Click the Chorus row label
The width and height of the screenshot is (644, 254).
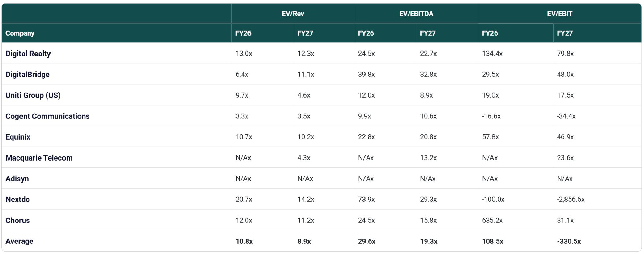[17, 220]
